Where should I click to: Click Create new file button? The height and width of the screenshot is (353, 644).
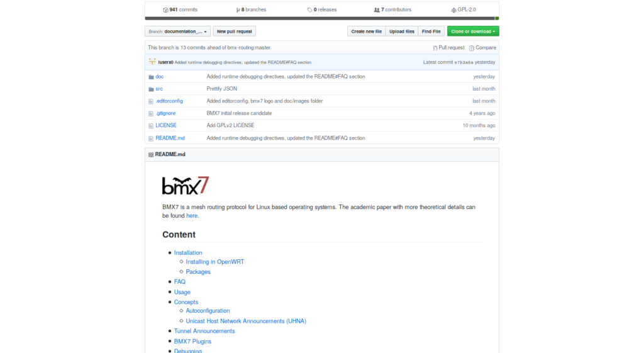(x=367, y=31)
